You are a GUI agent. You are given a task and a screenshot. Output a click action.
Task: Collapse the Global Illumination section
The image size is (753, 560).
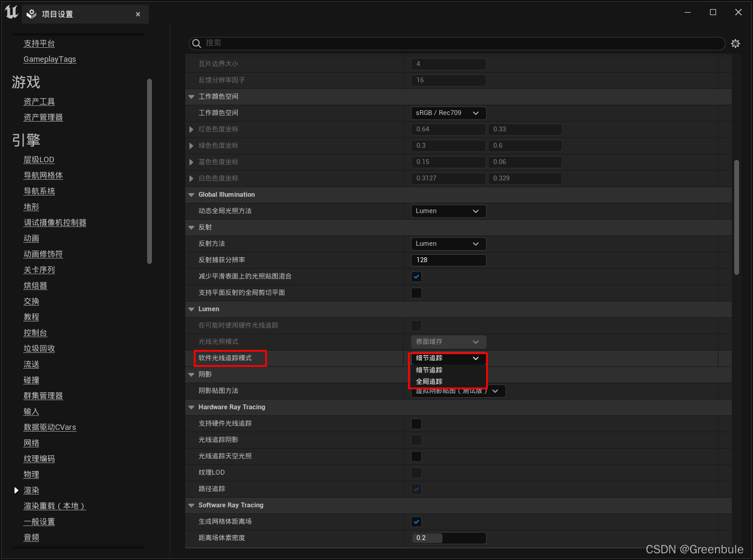[191, 194]
